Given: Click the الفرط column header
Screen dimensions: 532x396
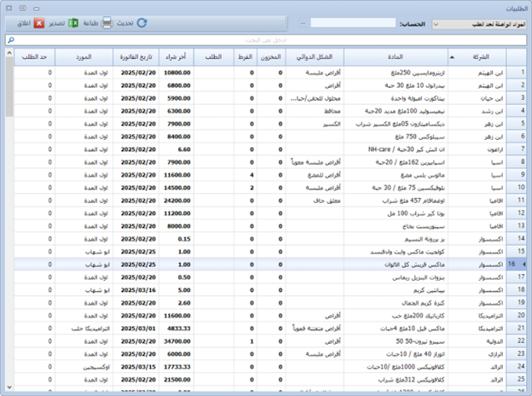Looking at the screenshot, I should pos(246,56).
